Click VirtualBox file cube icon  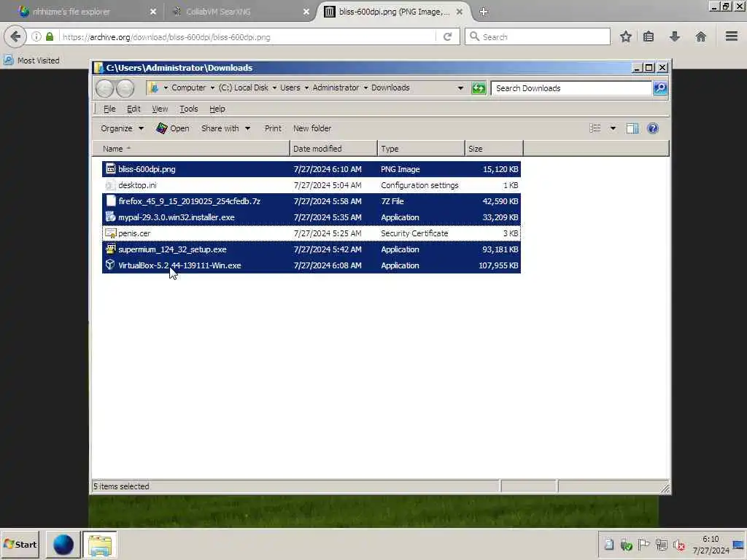tap(110, 265)
